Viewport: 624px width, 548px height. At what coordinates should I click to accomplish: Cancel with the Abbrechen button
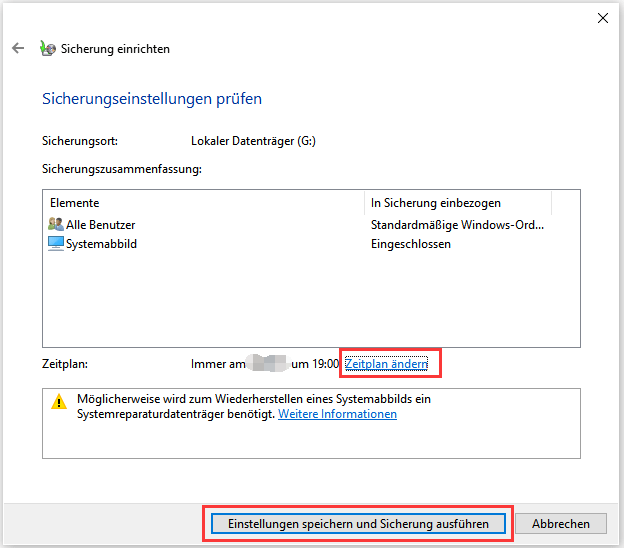pos(561,524)
